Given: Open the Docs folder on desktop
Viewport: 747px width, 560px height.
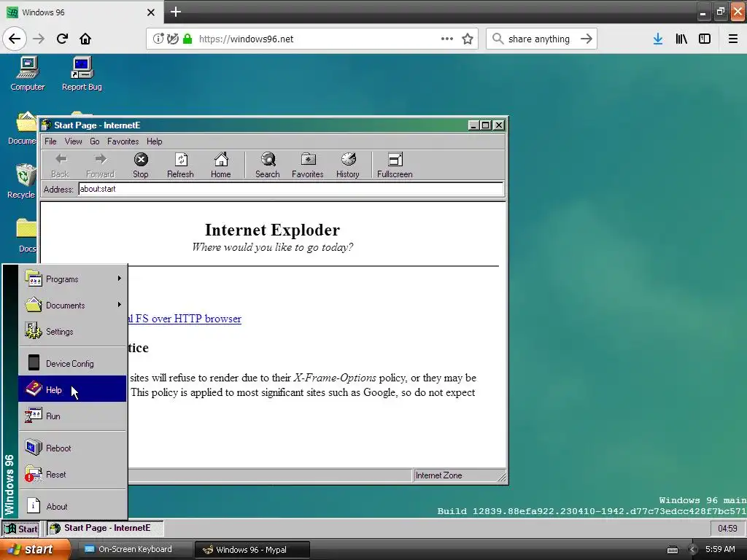Looking at the screenshot, I should tap(26, 236).
